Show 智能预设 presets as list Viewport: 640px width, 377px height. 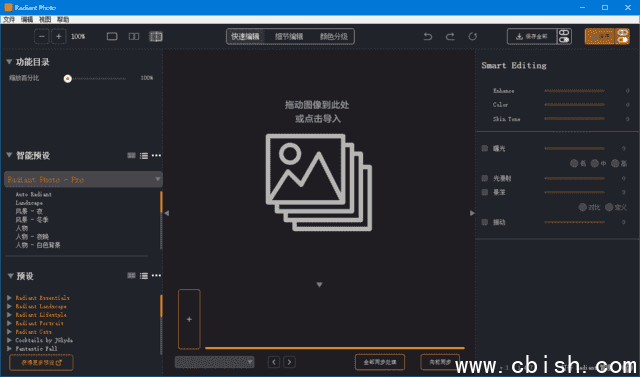coord(144,155)
